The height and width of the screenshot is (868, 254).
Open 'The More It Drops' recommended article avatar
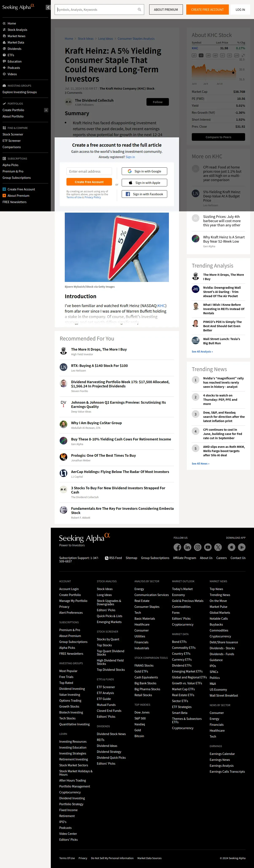click(63, 351)
